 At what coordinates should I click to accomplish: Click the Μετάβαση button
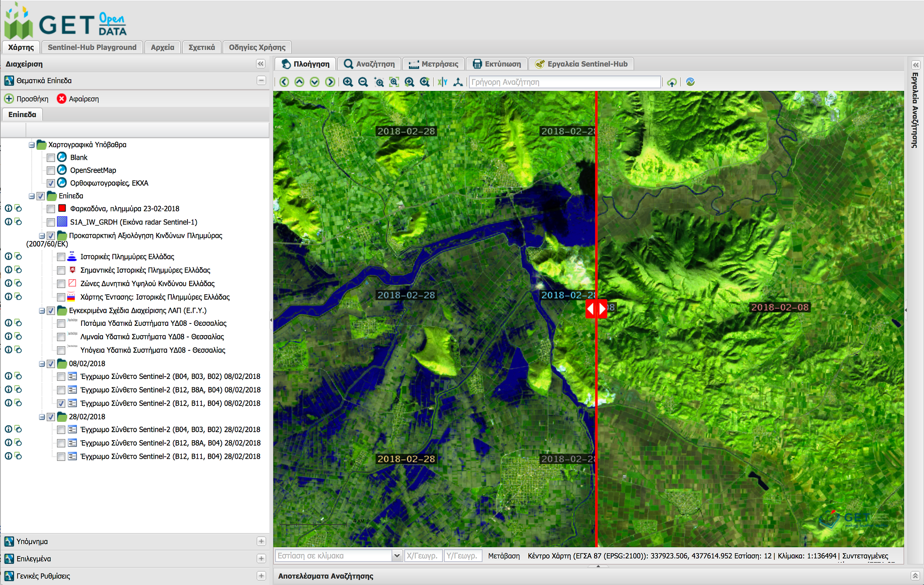(x=504, y=556)
